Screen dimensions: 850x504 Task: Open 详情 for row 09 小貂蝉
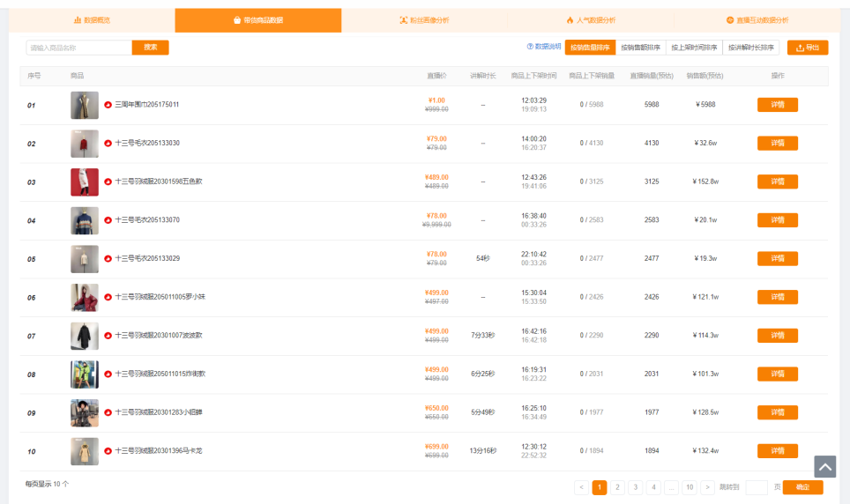pyautogui.click(x=778, y=412)
